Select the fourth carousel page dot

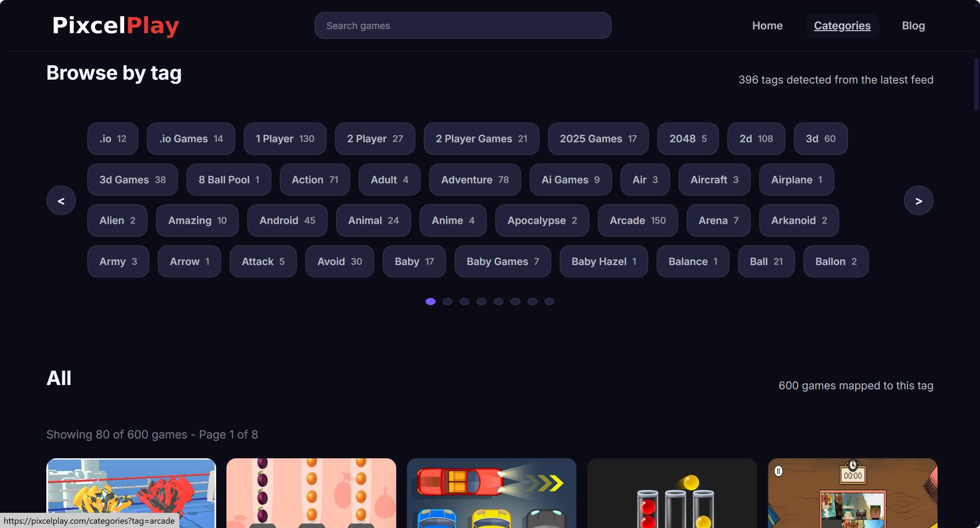pos(481,302)
